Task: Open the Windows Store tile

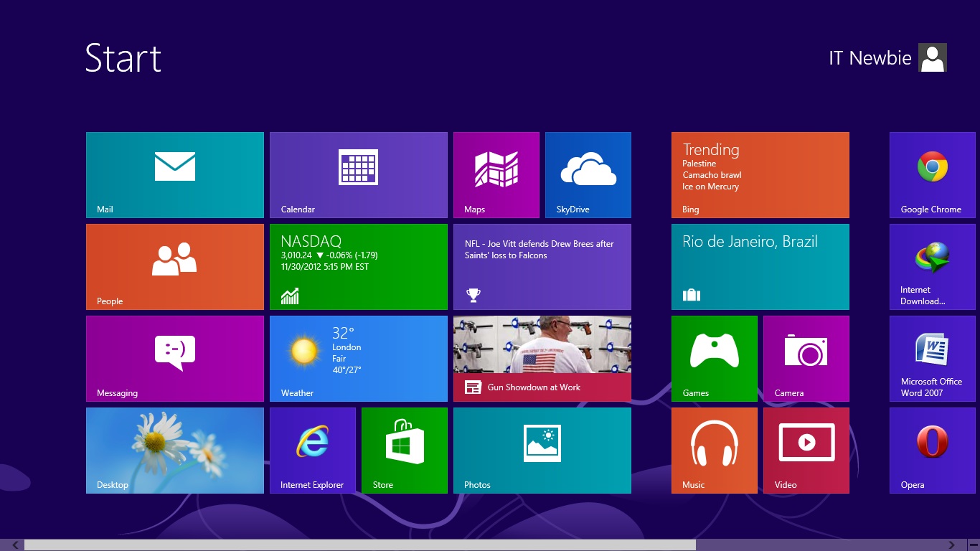Action: [x=405, y=451]
